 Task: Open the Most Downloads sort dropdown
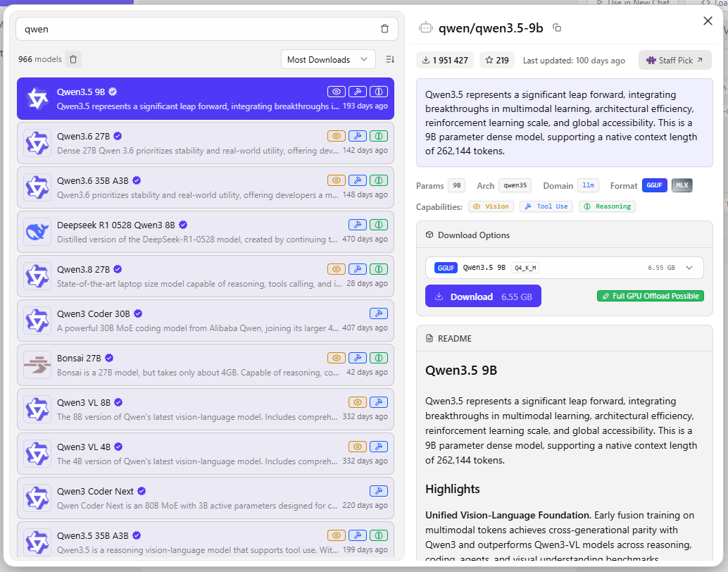pos(328,59)
